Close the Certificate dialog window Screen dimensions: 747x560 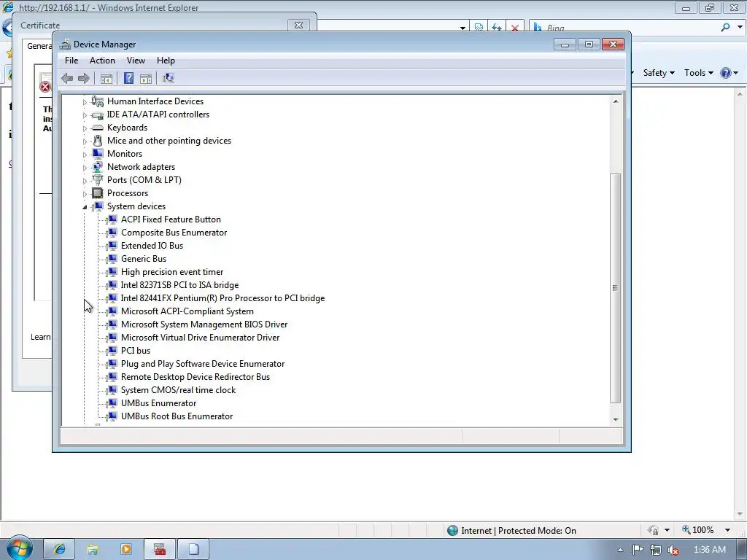coord(298,26)
